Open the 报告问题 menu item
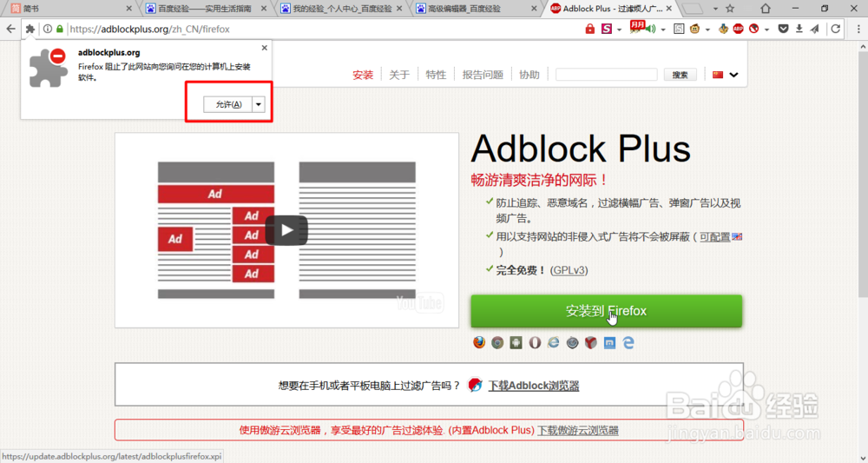The height and width of the screenshot is (463, 868). pos(483,75)
